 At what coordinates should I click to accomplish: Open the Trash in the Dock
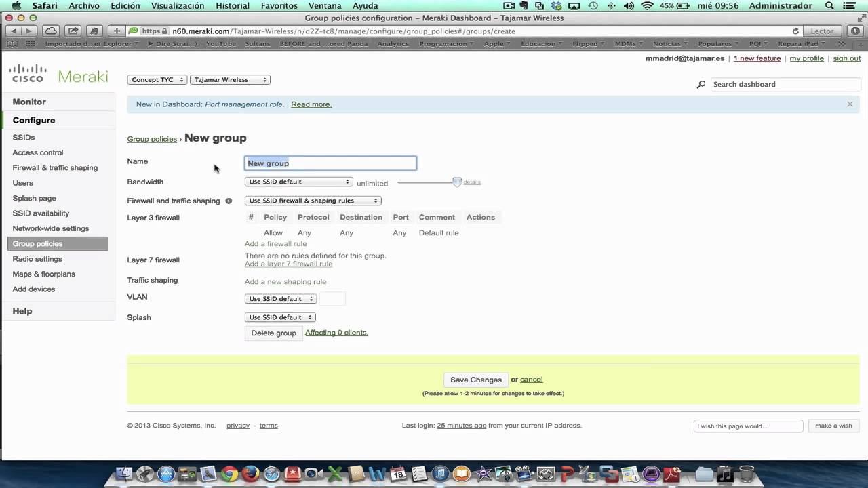746,474
